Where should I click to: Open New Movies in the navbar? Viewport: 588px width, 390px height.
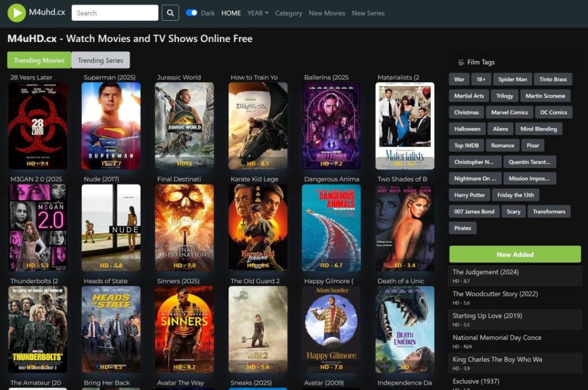327,13
